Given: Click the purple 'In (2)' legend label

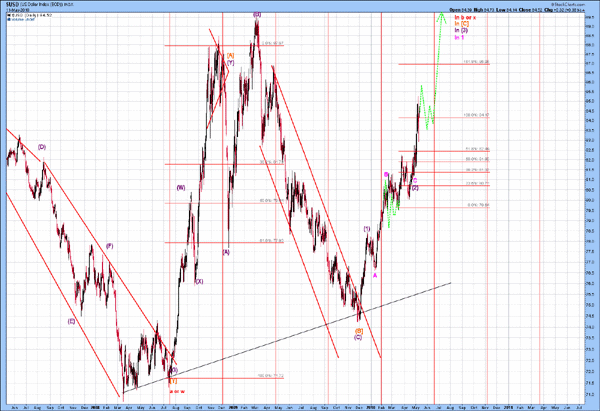Looking at the screenshot, I should point(461,30).
